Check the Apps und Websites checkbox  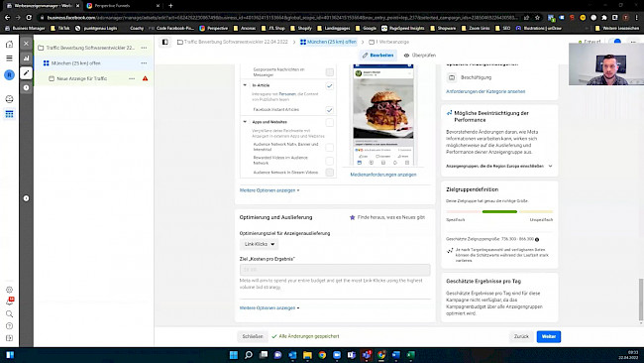click(329, 123)
